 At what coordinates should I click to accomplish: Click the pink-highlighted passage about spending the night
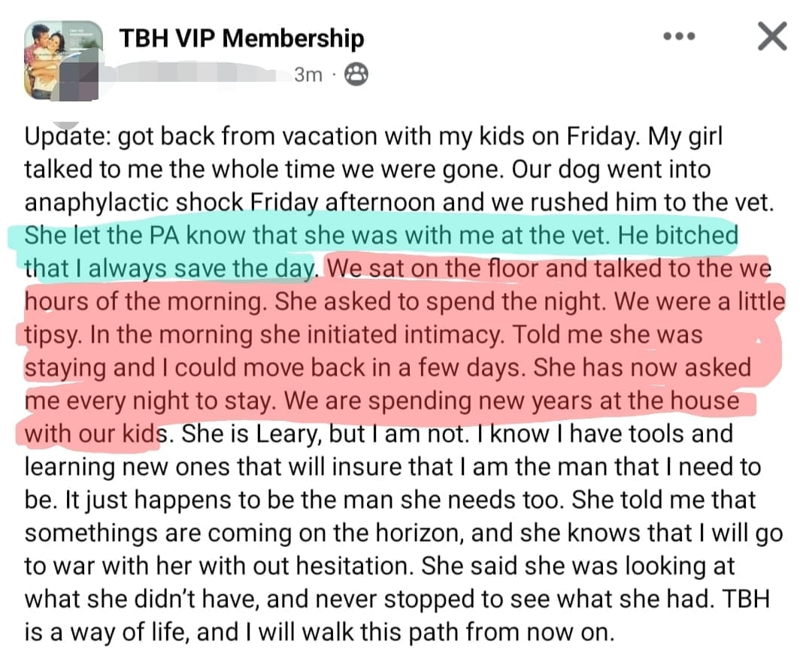coord(398,334)
